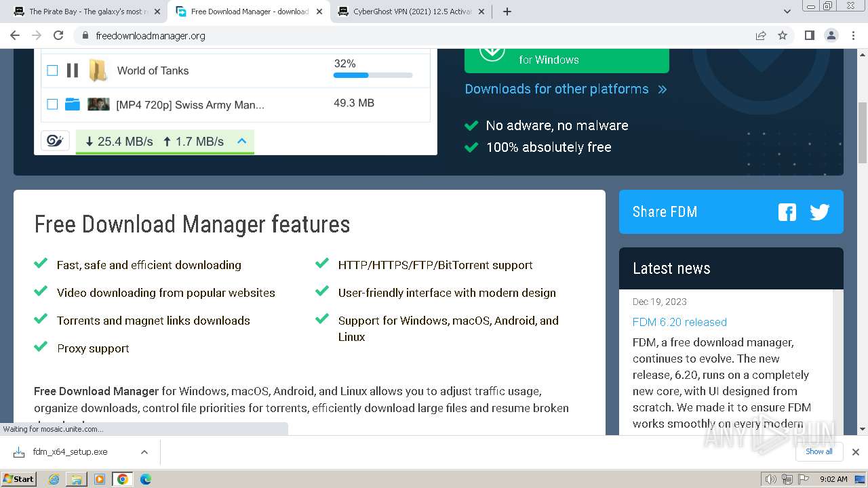Open the tab search dropdown arrow
868x488 pixels.
(x=787, y=12)
